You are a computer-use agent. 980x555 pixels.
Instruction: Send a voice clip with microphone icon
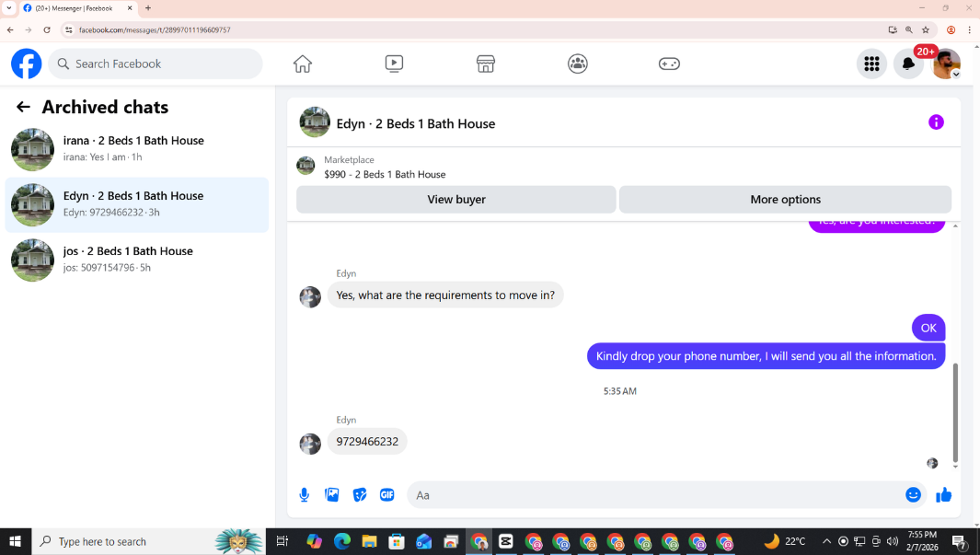305,495
